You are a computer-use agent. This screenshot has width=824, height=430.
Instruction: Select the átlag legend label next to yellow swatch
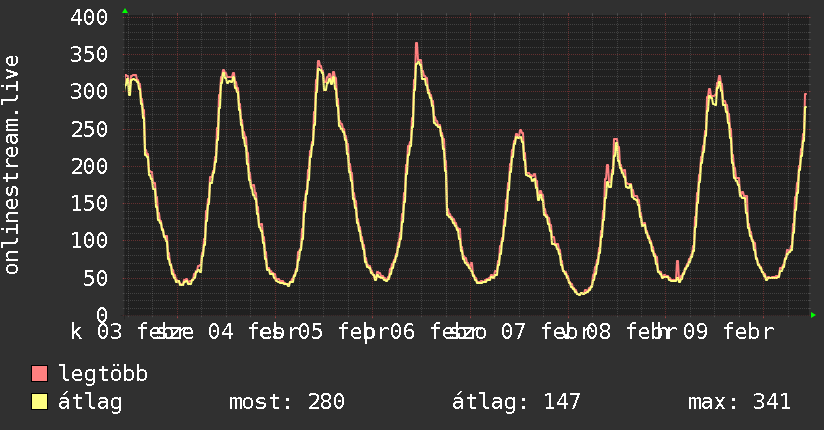tap(90, 402)
